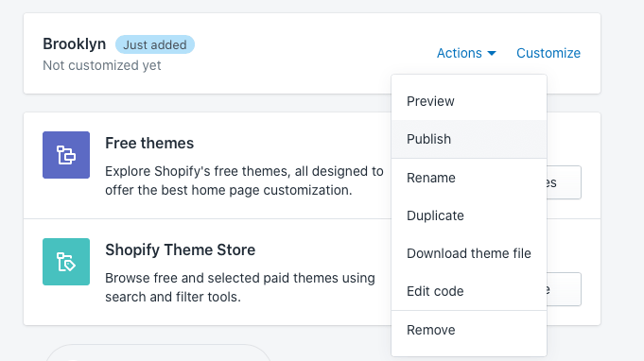Select Rename from the dropdown menu

click(469, 178)
